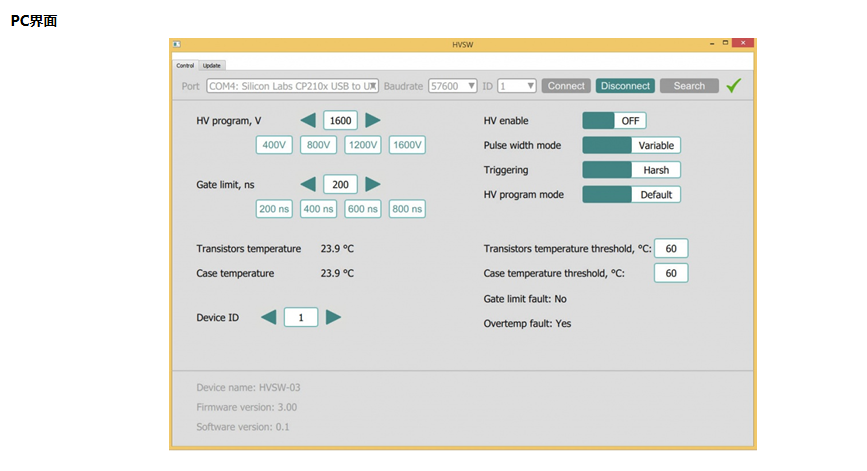
Task: Toggle the HV enable switch
Action: (614, 120)
